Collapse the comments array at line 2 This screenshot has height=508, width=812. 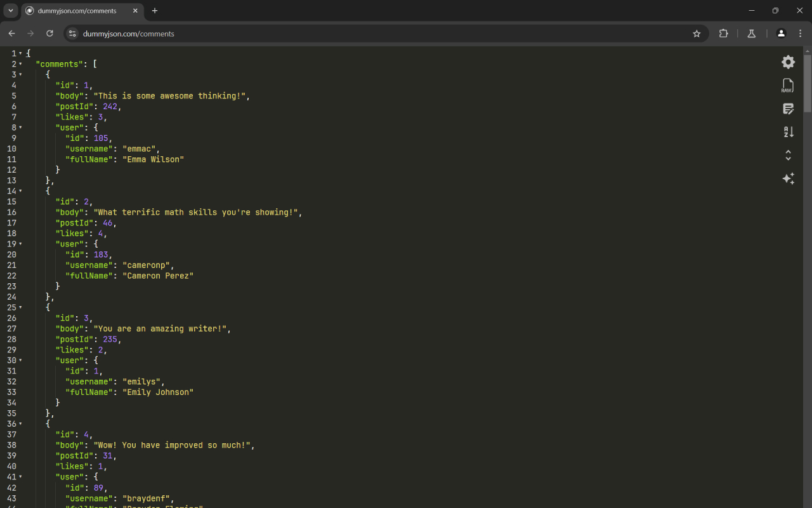click(20, 63)
